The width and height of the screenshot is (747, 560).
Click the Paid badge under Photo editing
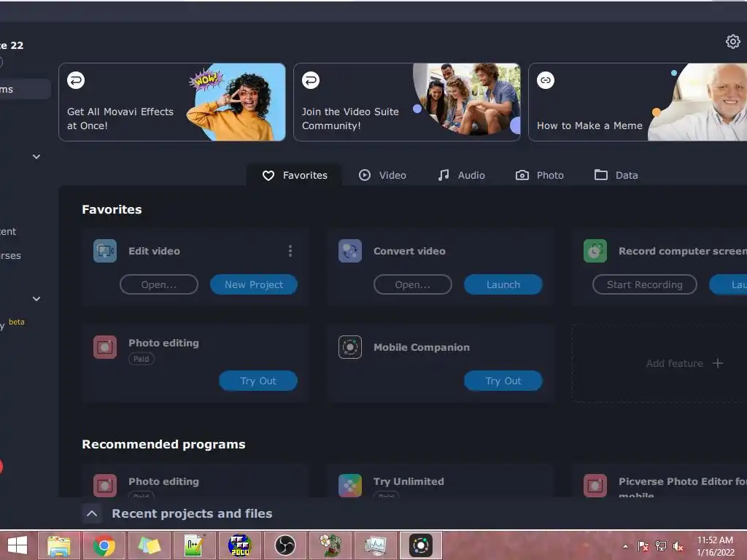tap(141, 359)
